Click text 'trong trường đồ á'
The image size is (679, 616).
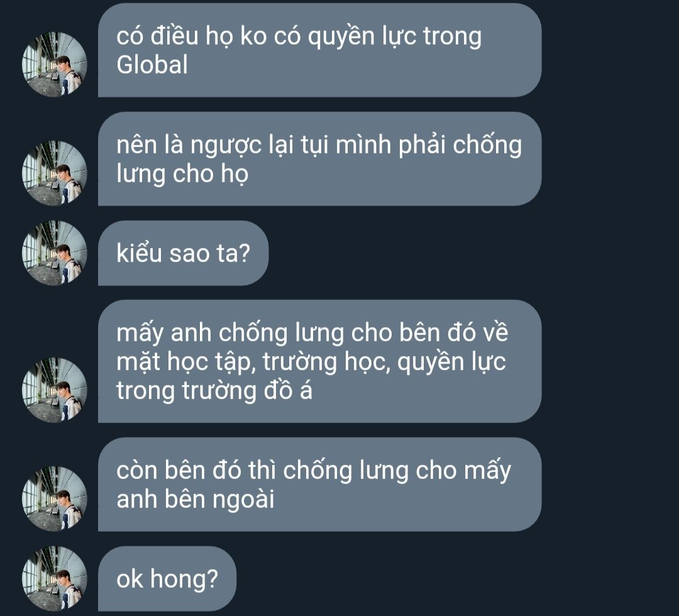(x=214, y=391)
